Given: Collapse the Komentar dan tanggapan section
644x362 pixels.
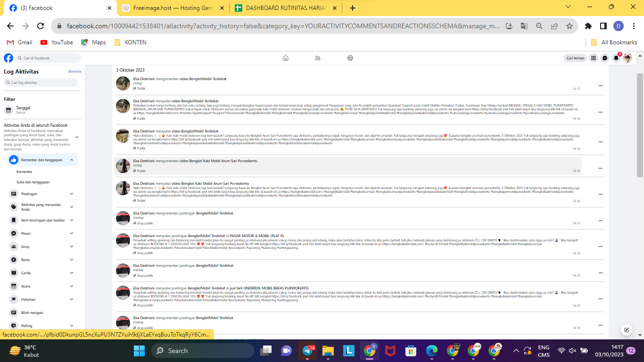Looking at the screenshot, I should coord(72,160).
